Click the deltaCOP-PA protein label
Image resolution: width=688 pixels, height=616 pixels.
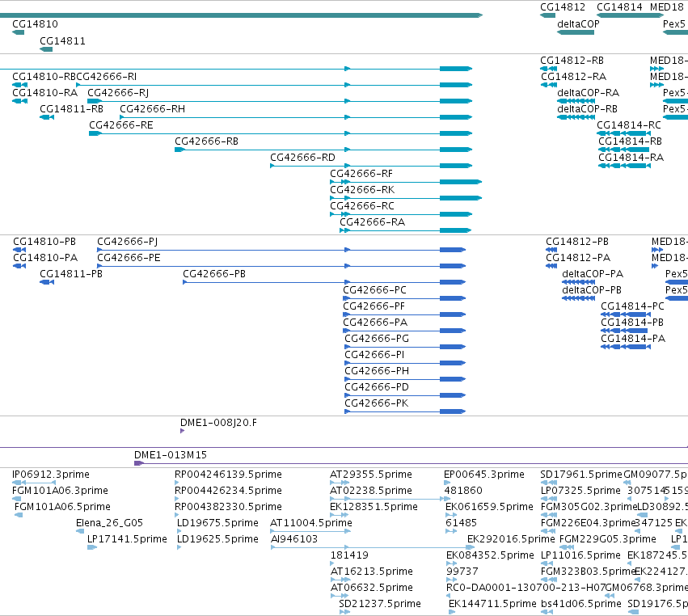(x=593, y=274)
